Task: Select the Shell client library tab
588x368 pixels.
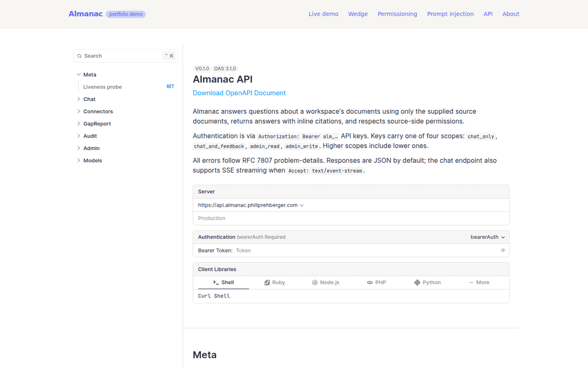Action: point(223,283)
